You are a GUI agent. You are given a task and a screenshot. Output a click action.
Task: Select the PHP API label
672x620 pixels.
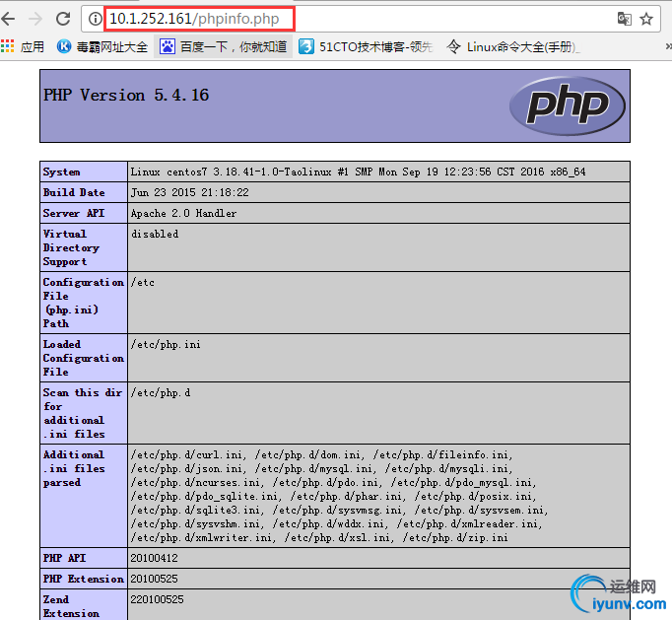pyautogui.click(x=64, y=558)
